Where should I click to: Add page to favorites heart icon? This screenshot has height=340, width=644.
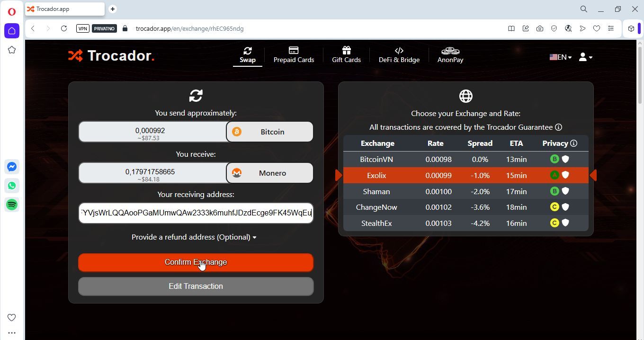click(x=597, y=28)
